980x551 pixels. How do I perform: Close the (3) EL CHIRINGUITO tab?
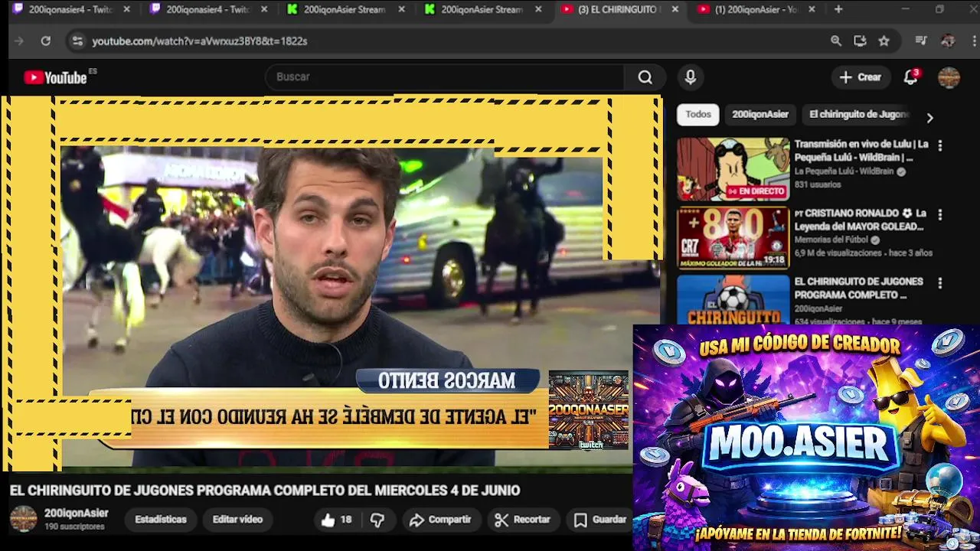click(675, 10)
